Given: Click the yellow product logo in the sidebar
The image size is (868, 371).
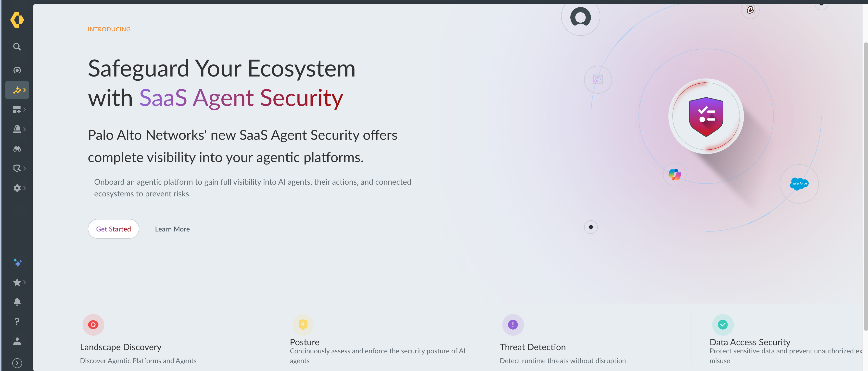Looking at the screenshot, I should (x=17, y=20).
